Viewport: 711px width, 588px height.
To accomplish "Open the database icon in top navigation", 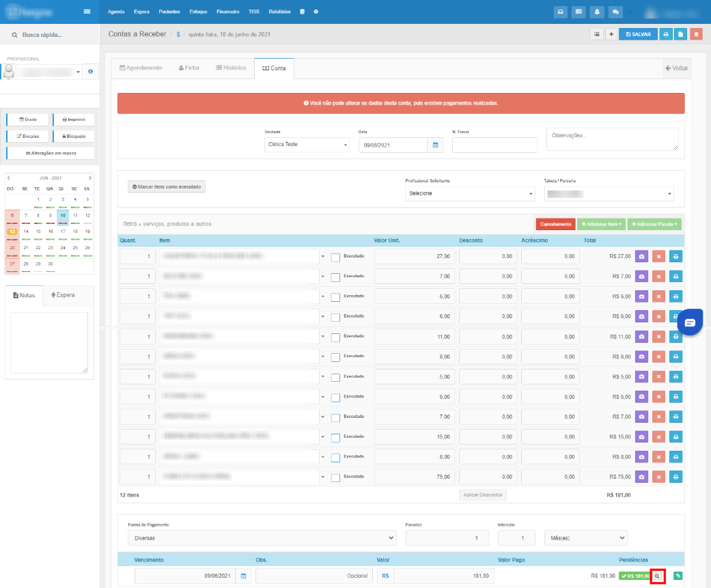I will pos(302,12).
